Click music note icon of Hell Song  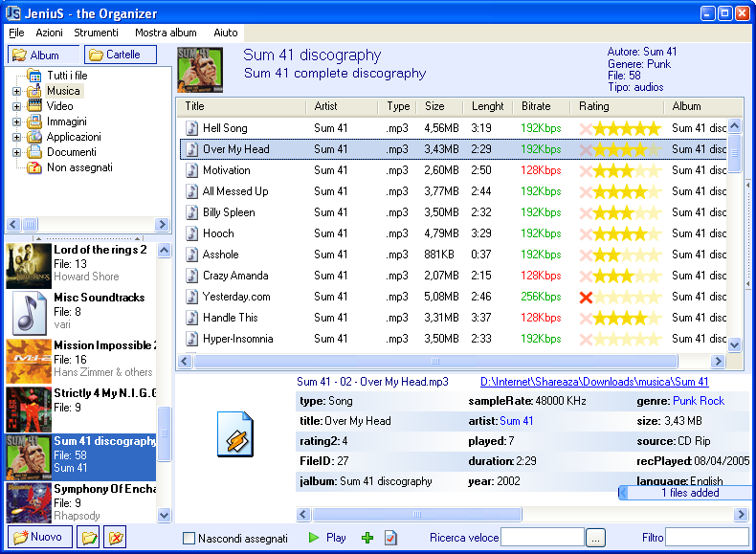coord(192,128)
